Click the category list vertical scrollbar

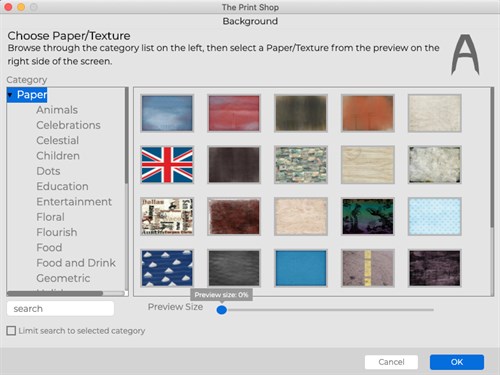[127, 136]
